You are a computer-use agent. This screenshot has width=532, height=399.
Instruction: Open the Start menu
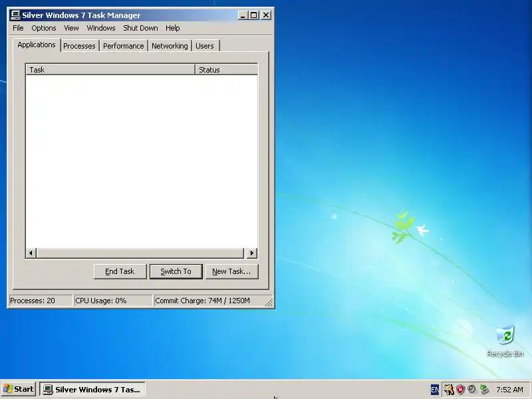(19, 389)
